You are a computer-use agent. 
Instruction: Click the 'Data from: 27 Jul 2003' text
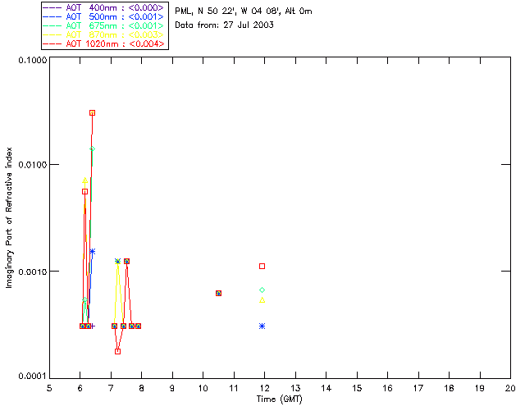tap(224, 25)
